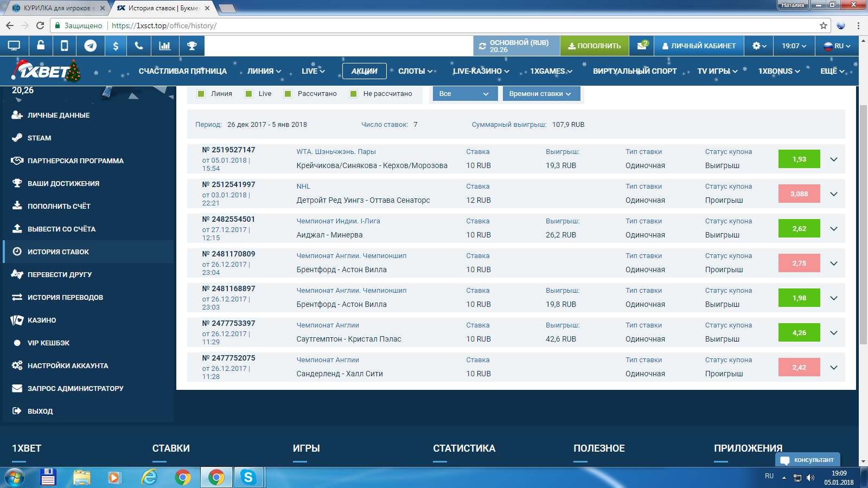This screenshot has width=868, height=488.
Task: Toggle the Рассчитано filter checkbox
Action: (x=288, y=94)
